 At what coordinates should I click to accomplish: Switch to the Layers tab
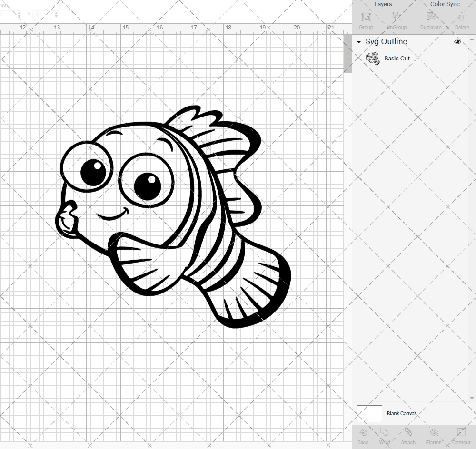point(383,4)
